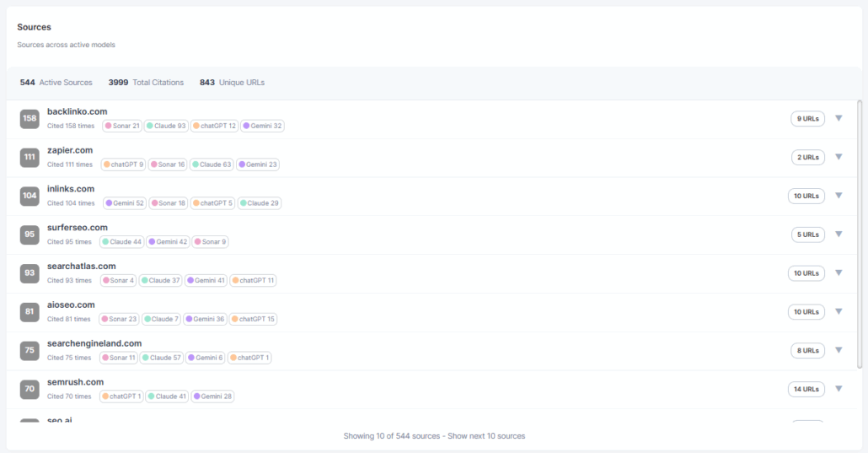The width and height of the screenshot is (868, 453).
Task: Open 10 URLs button for inlinks.com
Action: pos(806,196)
